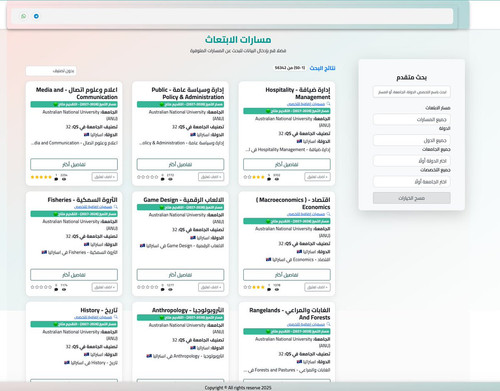Click add comment button on the Fisheries card

tap(105, 287)
